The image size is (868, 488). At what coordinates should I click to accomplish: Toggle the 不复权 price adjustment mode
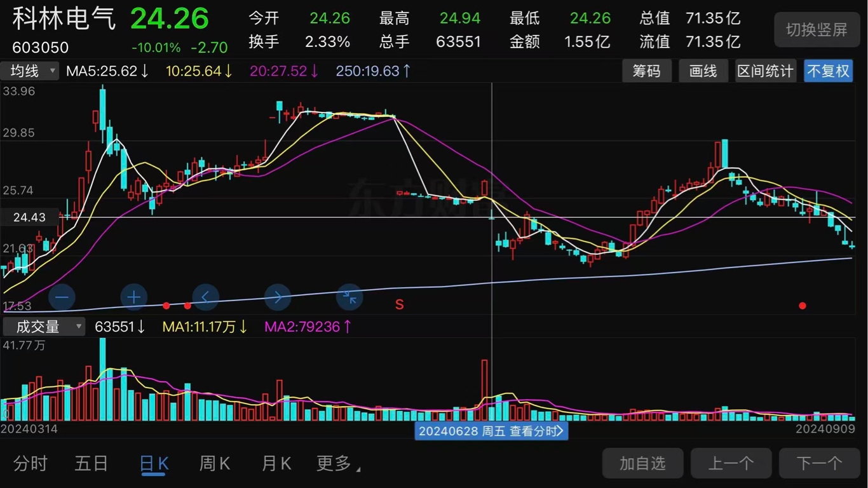829,71
